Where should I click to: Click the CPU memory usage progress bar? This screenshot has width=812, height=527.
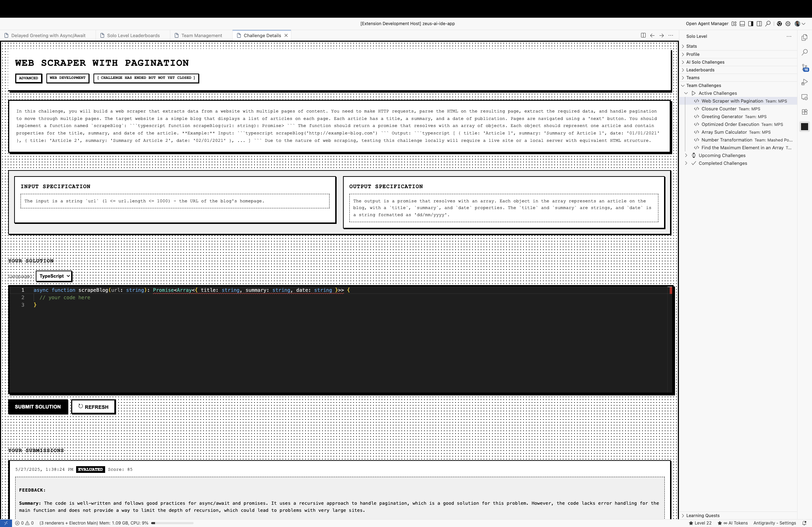[172, 523]
